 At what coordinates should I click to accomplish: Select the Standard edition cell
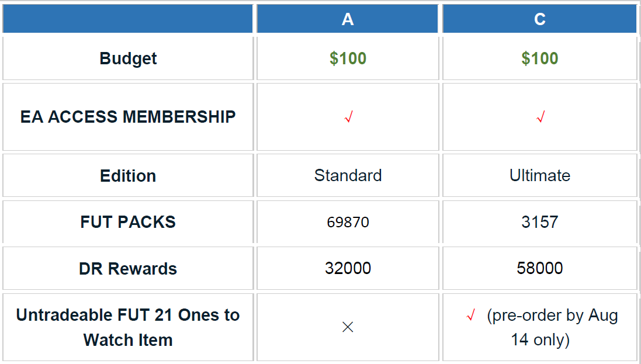click(x=348, y=175)
